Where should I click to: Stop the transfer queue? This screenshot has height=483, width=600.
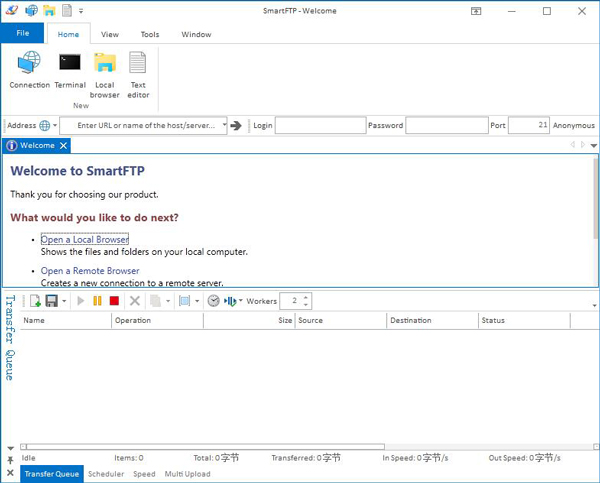coord(114,301)
